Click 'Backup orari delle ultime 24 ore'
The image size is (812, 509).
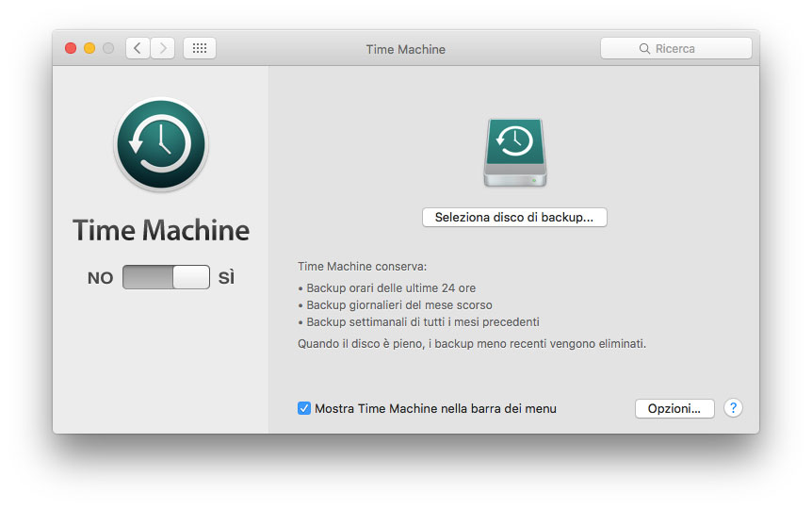(x=391, y=287)
